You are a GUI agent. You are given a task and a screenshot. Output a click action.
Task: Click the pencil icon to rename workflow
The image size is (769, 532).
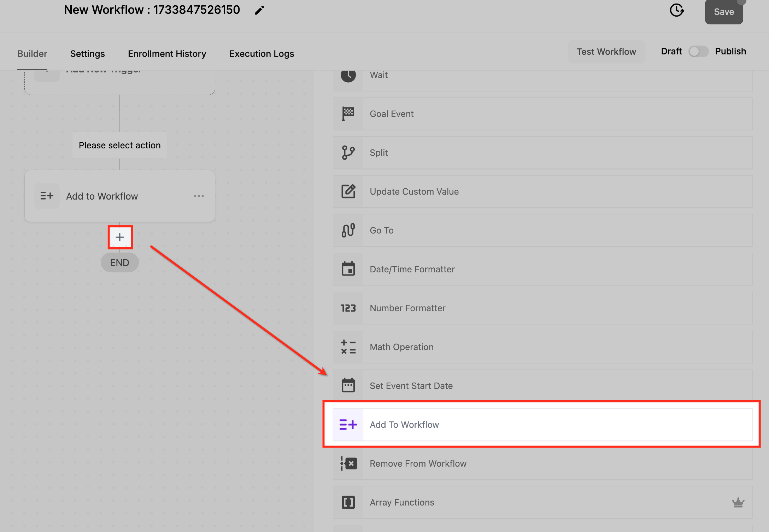[x=259, y=10]
